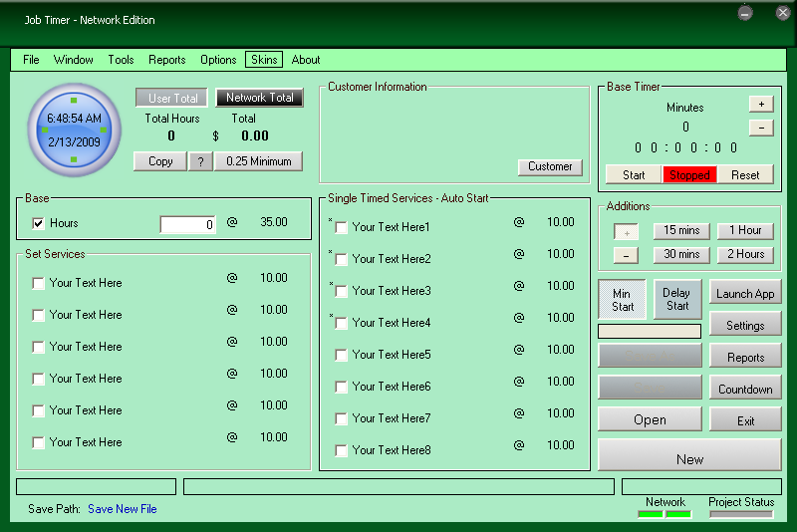Click the red Stopped status indicator
The image size is (797, 532).
689,174
